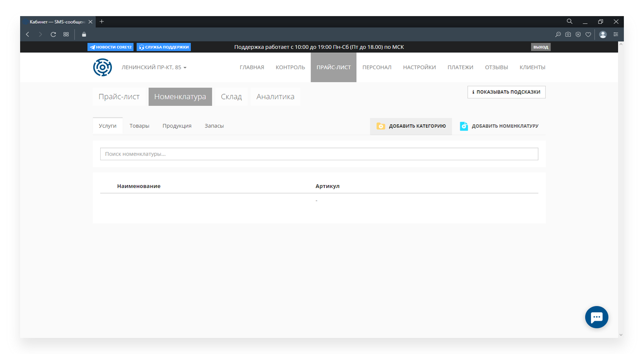Add page to bookmarks heart icon
This screenshot has width=644, height=354.
[x=588, y=35]
